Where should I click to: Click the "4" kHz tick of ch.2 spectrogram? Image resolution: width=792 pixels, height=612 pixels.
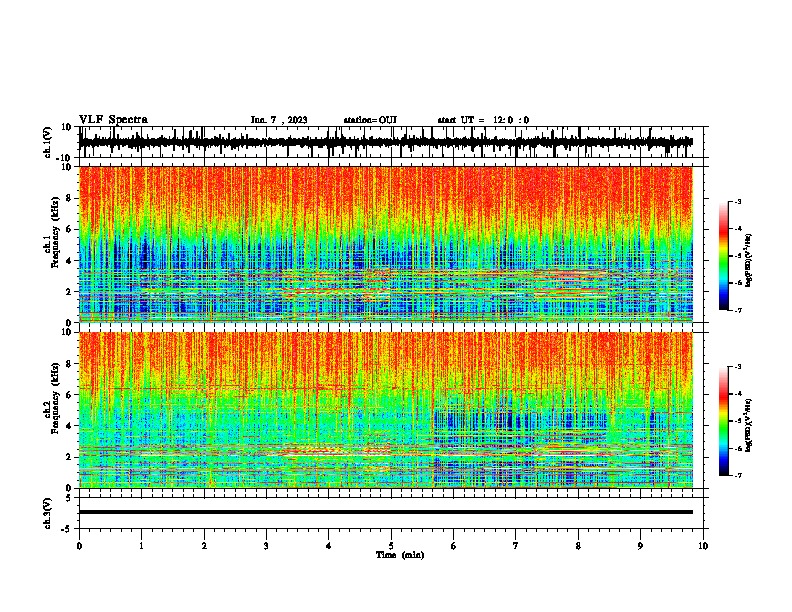70,426
